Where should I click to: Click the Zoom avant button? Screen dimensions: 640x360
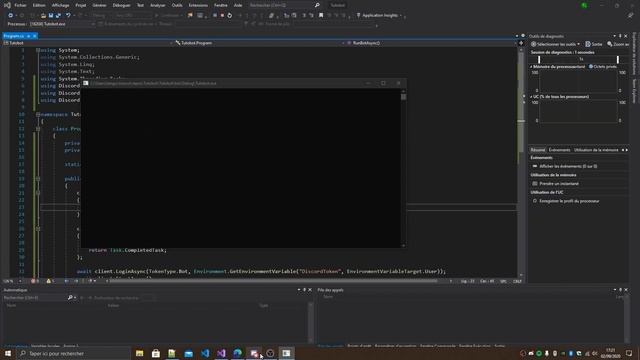[618, 44]
